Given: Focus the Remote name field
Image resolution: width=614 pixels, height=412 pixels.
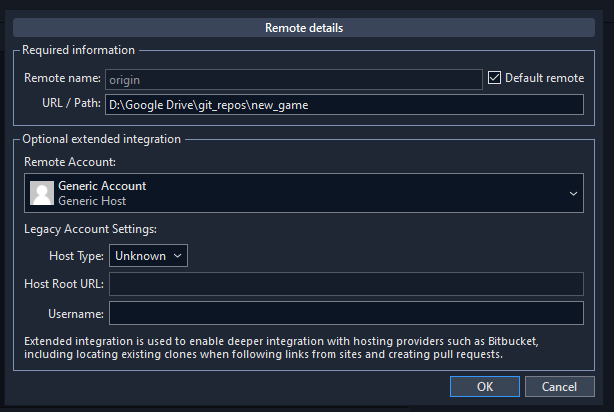Looking at the screenshot, I should point(294,80).
